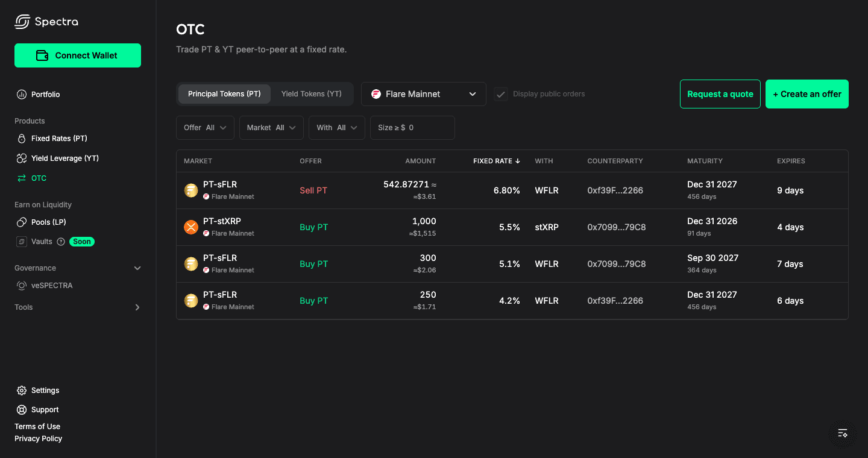
Task: Click Sep 30 2027 maturity date
Action: (x=712, y=258)
